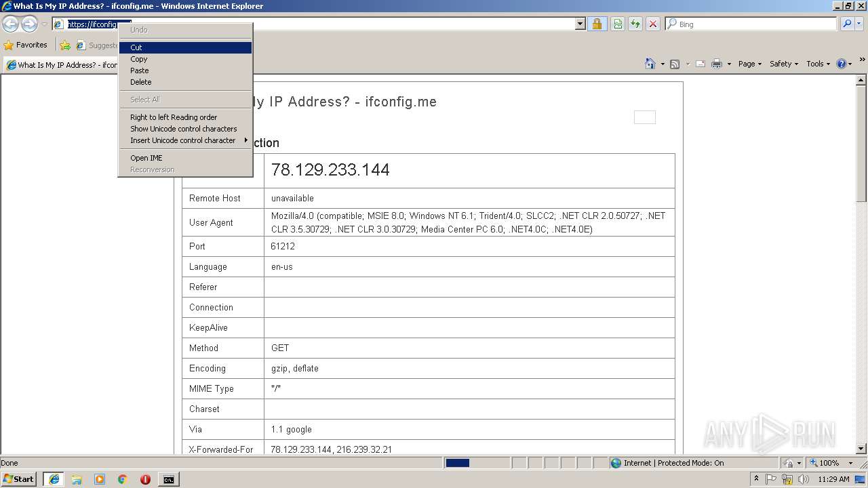Screen dimensions: 868x488
Task: Open the recent pages dropdown arrow
Action: (44, 24)
